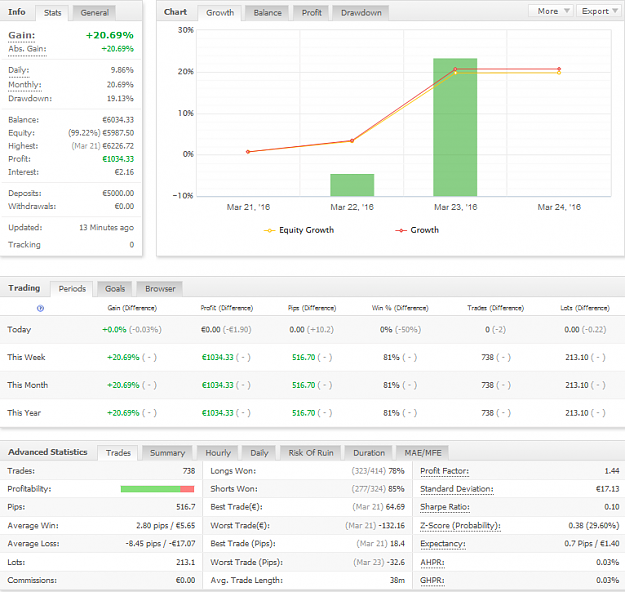Open the Risk Of Ruin tab
Viewport: 625px width, 592px height.
311,453
